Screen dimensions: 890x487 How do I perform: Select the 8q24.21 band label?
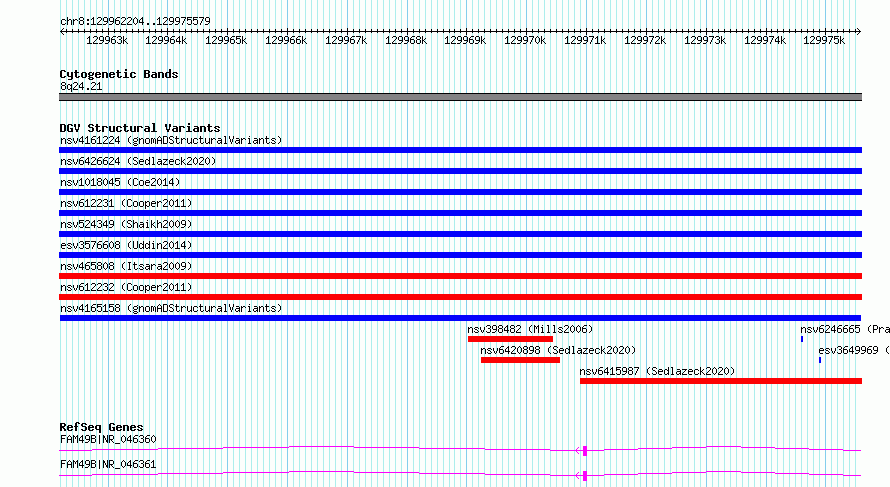(81, 86)
